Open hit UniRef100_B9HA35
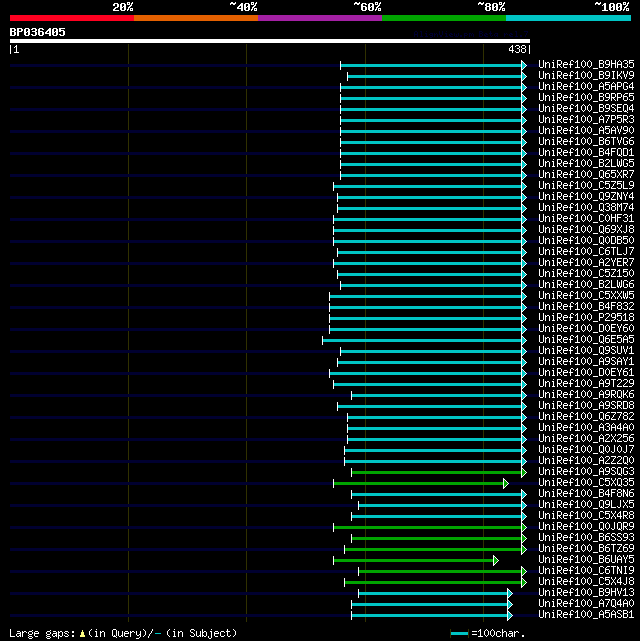640x641 pixels. click(586, 65)
